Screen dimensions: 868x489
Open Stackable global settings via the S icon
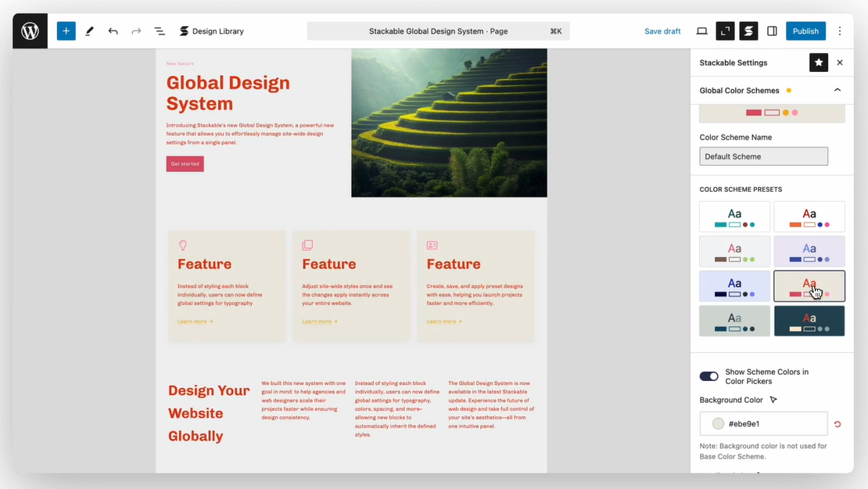tap(748, 31)
